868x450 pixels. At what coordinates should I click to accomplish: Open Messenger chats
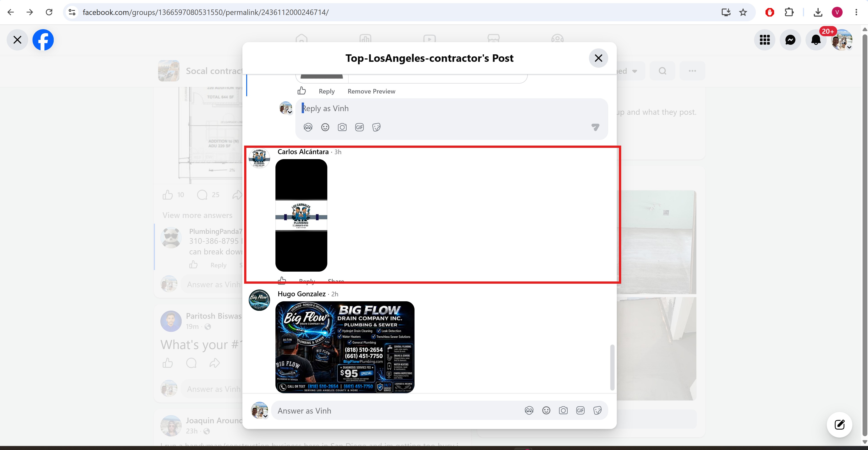pos(790,40)
